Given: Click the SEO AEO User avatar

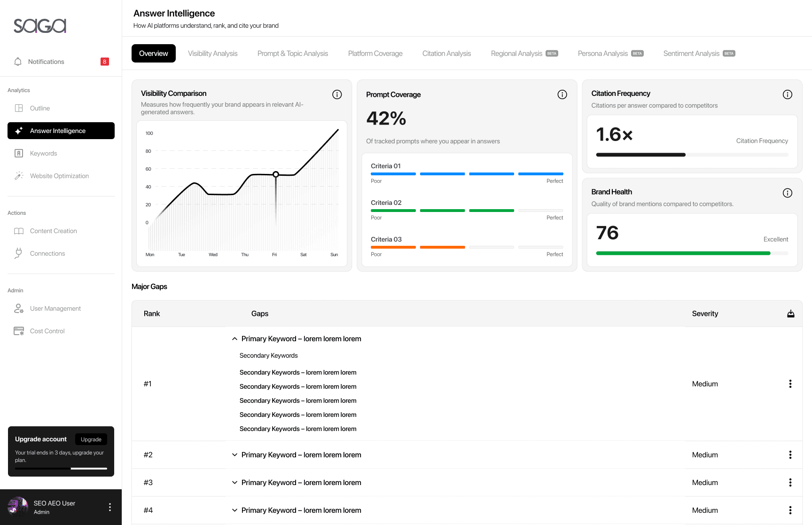Looking at the screenshot, I should [18, 507].
